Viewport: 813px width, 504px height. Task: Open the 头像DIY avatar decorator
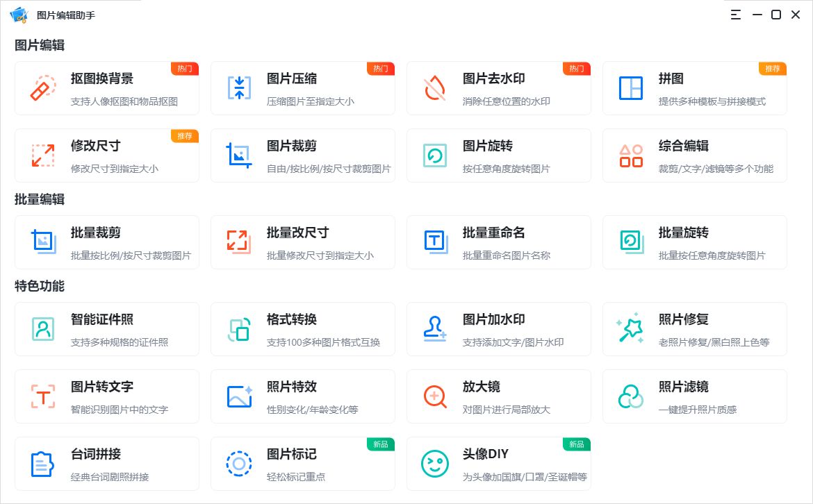pos(499,462)
